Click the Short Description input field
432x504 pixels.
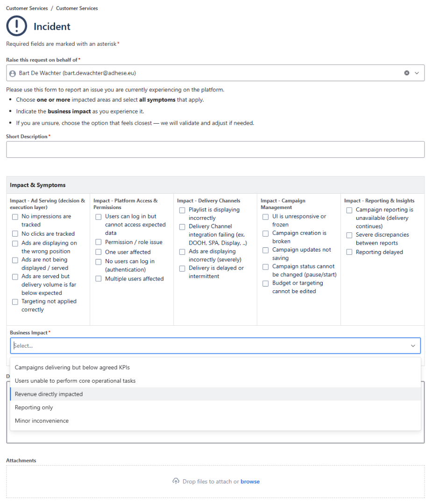pyautogui.click(x=215, y=149)
